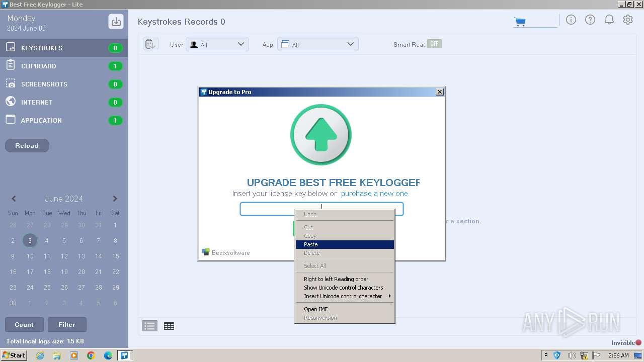Click the Count button
This screenshot has width=644, height=362.
(x=24, y=325)
